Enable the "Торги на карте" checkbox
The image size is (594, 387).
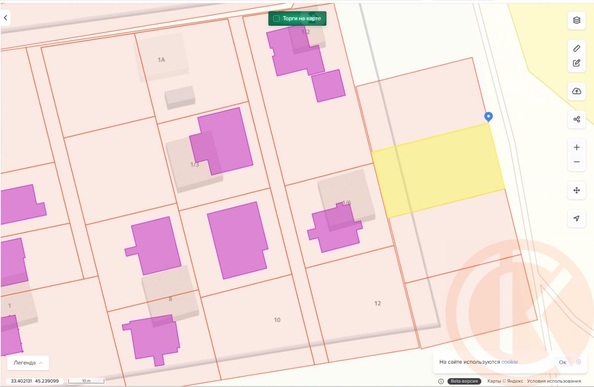[277, 18]
